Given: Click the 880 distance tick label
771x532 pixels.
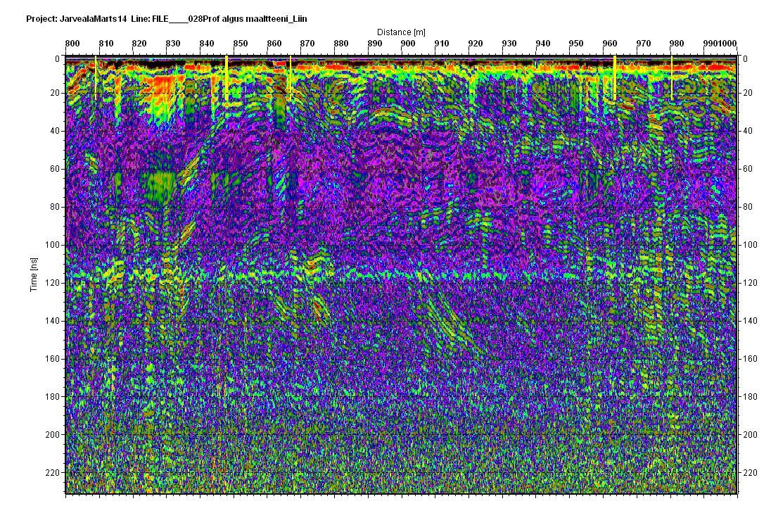Looking at the screenshot, I should [341, 43].
